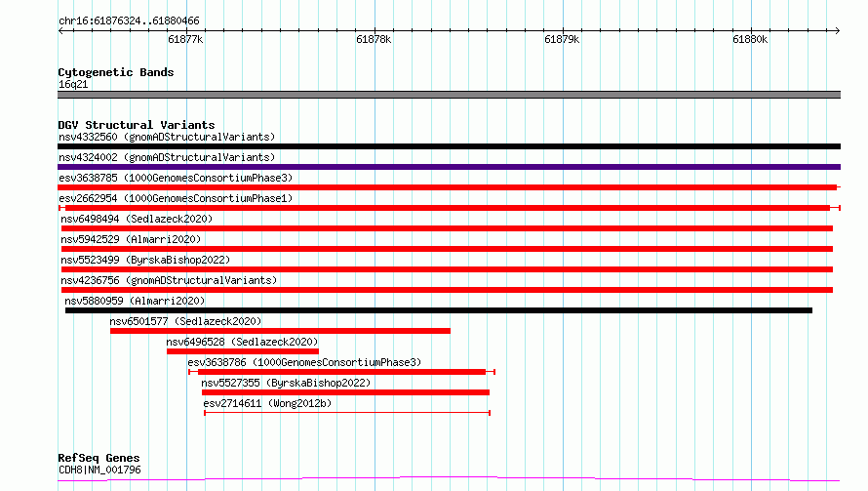Select the red esv3638786 variant bar

[341, 372]
